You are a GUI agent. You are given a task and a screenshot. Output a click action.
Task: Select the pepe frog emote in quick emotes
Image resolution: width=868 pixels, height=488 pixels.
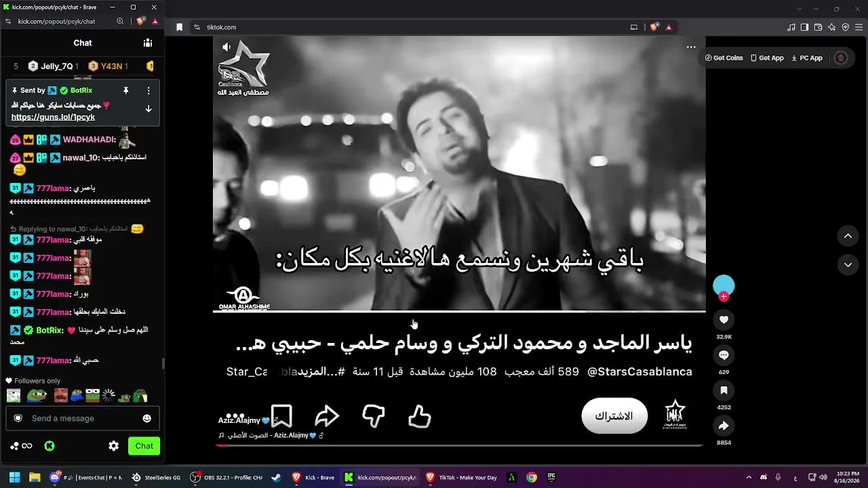point(36,395)
